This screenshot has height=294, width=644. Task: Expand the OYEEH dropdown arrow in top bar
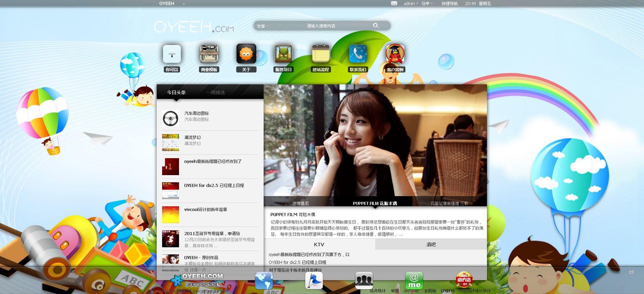(184, 4)
